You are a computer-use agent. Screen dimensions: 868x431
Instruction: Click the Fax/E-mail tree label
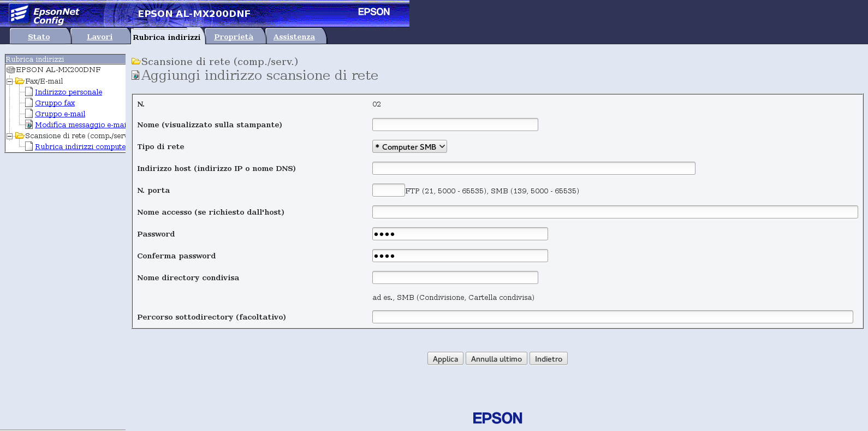pos(44,81)
